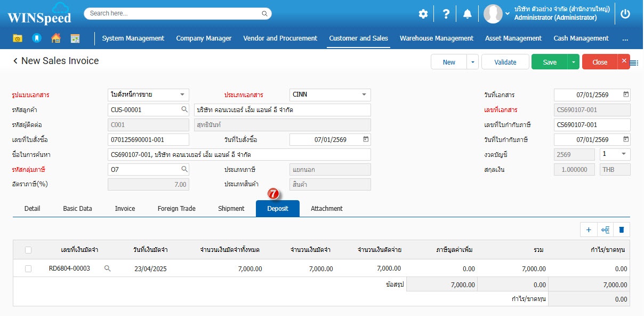644x316 pixels.
Task: Search deposit number RD6804-00003 magnifier icon
Action: [107, 268]
